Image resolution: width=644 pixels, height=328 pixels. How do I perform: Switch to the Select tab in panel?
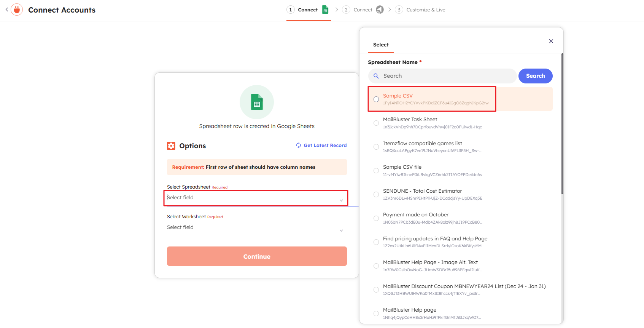click(381, 45)
